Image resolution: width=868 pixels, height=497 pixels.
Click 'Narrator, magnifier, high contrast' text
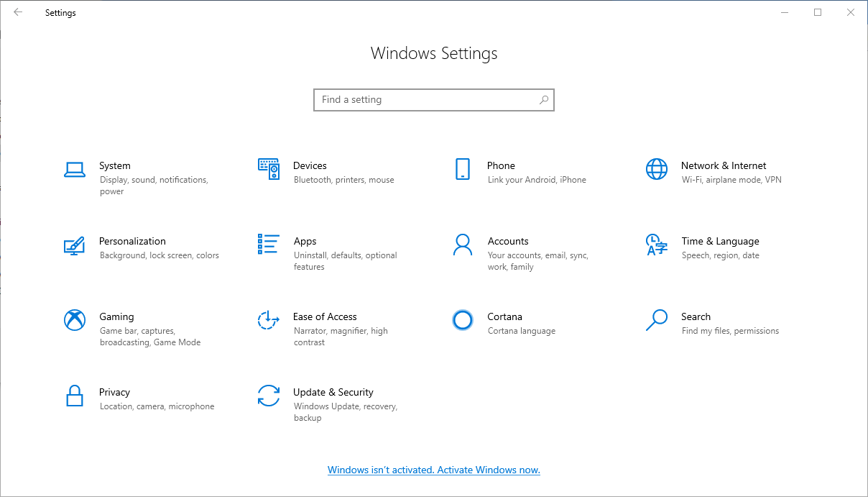[341, 337]
